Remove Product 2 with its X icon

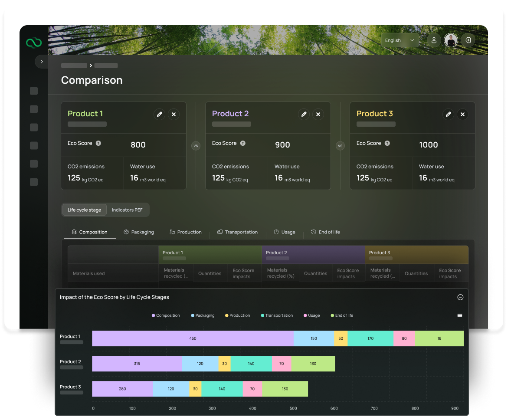coord(318,114)
